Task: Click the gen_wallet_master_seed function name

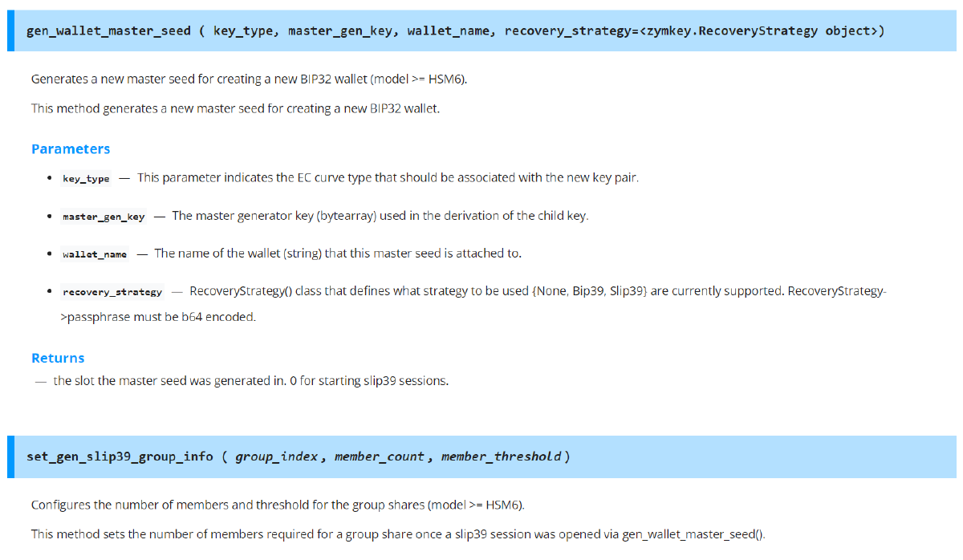Action: 108,31
